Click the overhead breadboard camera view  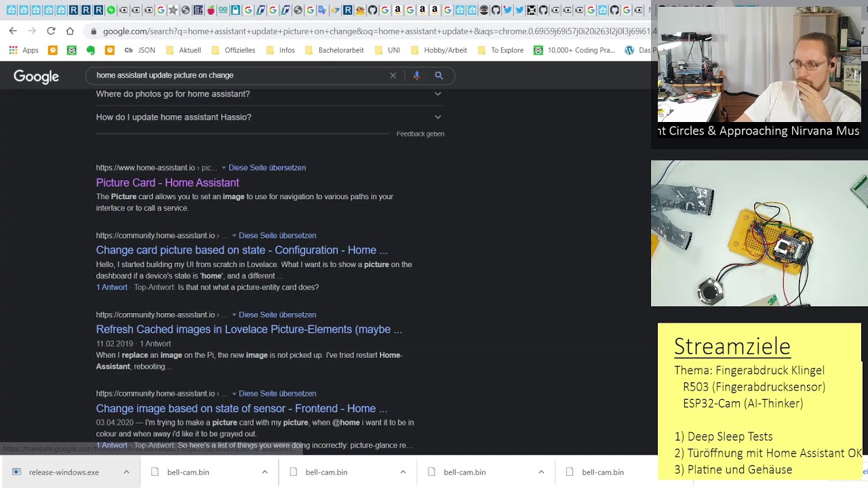click(x=759, y=233)
